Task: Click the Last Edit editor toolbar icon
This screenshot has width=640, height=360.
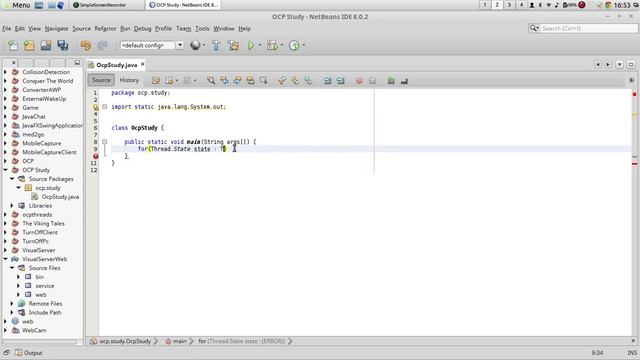Action: point(156,80)
